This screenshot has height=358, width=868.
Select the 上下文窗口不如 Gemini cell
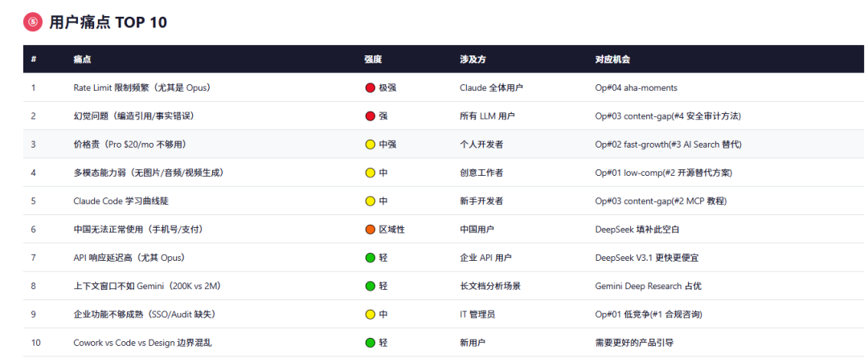(x=148, y=287)
